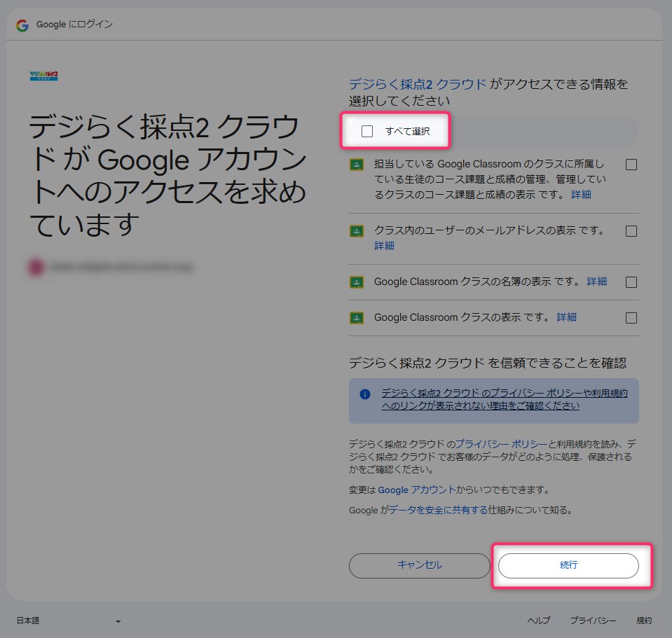Viewport: 672px width, 638px height.
Task: Open 詳細 link for コース課題と成績 permission
Action: coord(581,195)
